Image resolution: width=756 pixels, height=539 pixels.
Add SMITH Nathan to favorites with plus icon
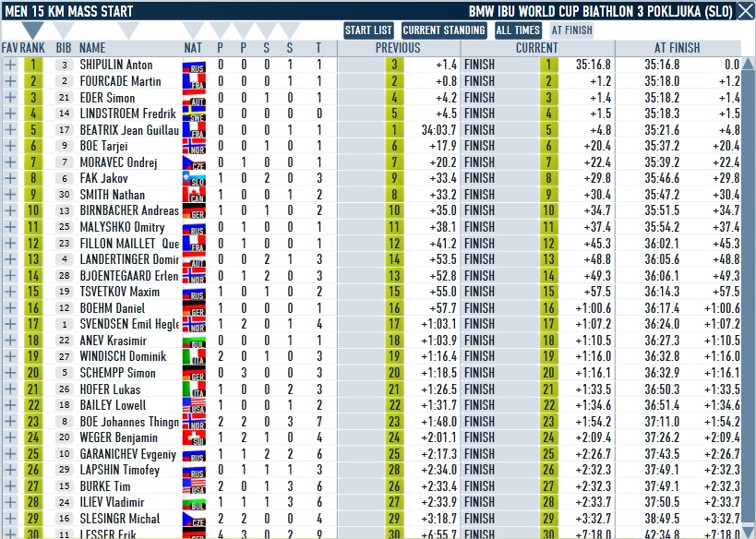tap(9, 195)
